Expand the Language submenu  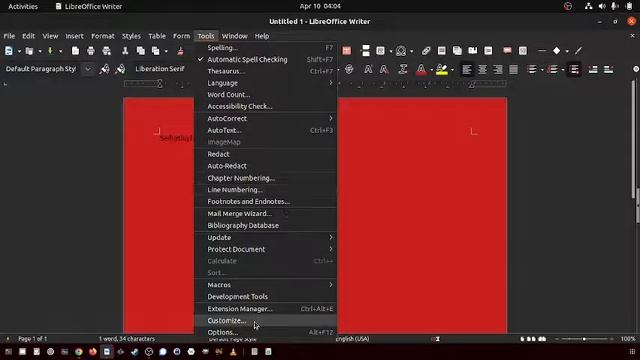click(265, 83)
